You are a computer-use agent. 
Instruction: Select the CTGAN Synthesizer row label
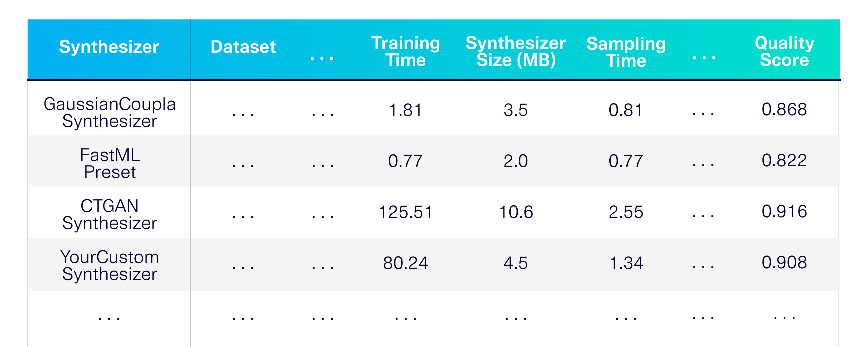click(x=109, y=214)
